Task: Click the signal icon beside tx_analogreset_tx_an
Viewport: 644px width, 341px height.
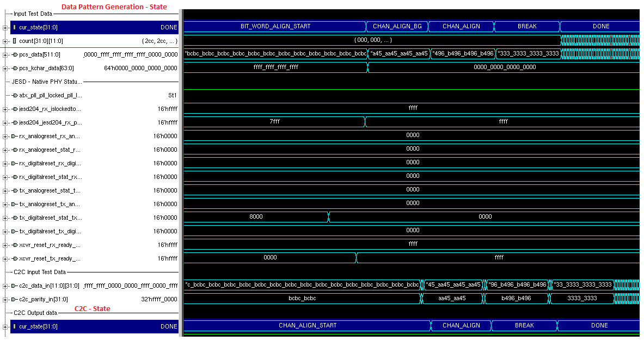Action: coord(14,204)
